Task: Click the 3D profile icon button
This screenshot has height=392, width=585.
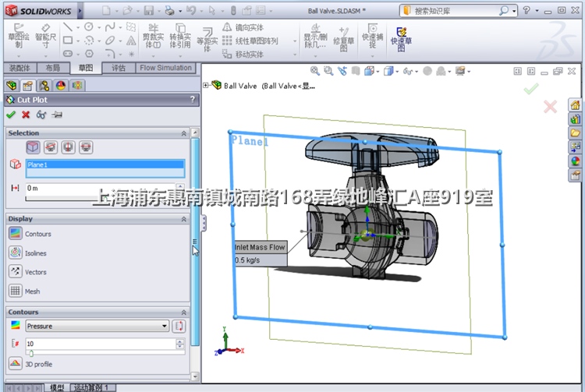Action: pos(16,364)
